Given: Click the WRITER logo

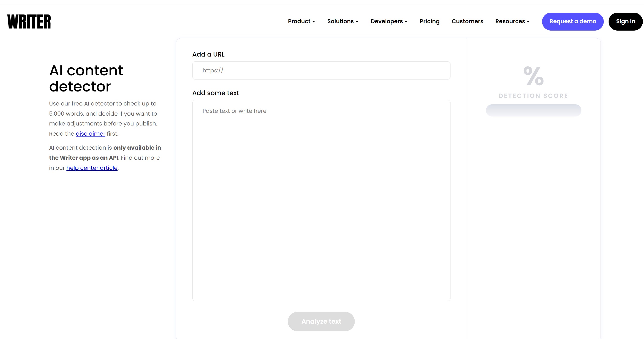Looking at the screenshot, I should tap(29, 21).
